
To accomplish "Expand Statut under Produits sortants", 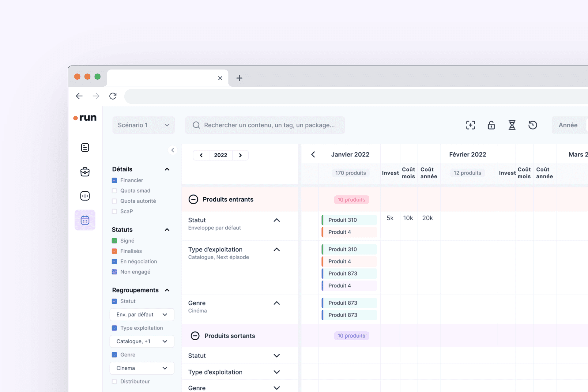I will [x=277, y=356].
